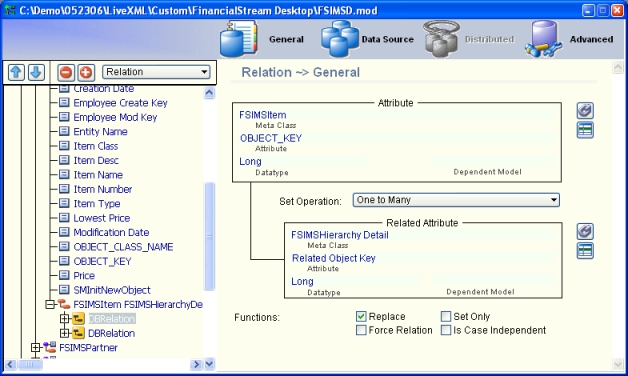628x376 pixels.
Task: Click the Lowest Price attribute icon
Action: pos(64,218)
